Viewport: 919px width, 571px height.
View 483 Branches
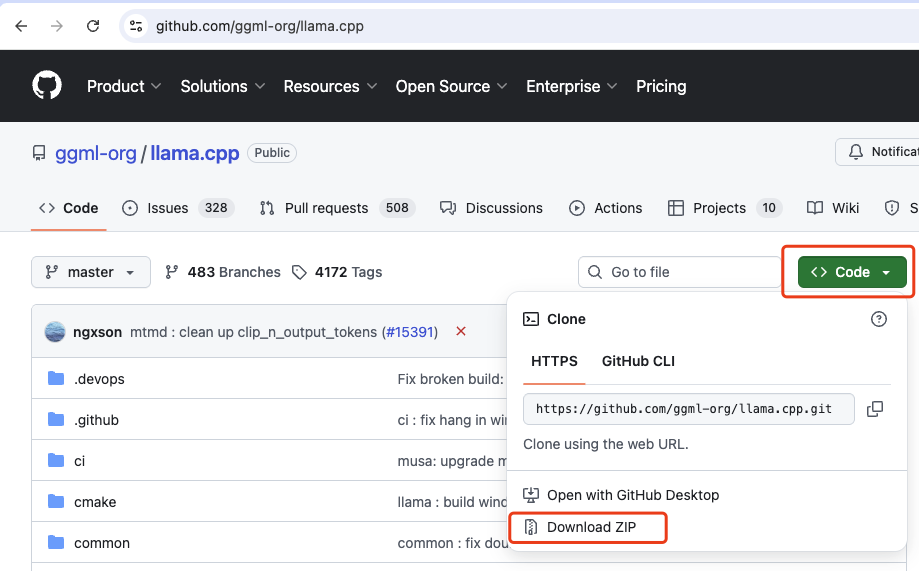click(x=223, y=272)
